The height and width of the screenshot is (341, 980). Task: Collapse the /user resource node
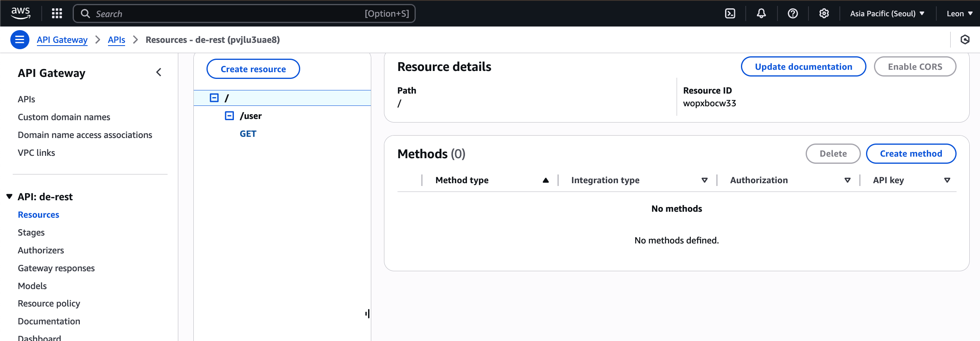tap(229, 116)
